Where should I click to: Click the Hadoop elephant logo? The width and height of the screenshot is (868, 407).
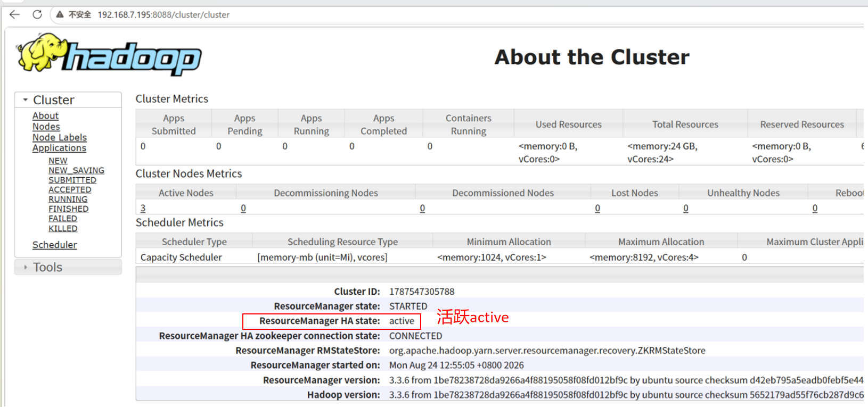[109, 54]
